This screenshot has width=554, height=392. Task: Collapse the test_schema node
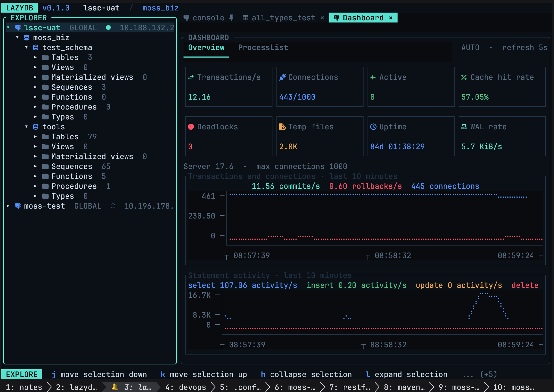(27, 47)
